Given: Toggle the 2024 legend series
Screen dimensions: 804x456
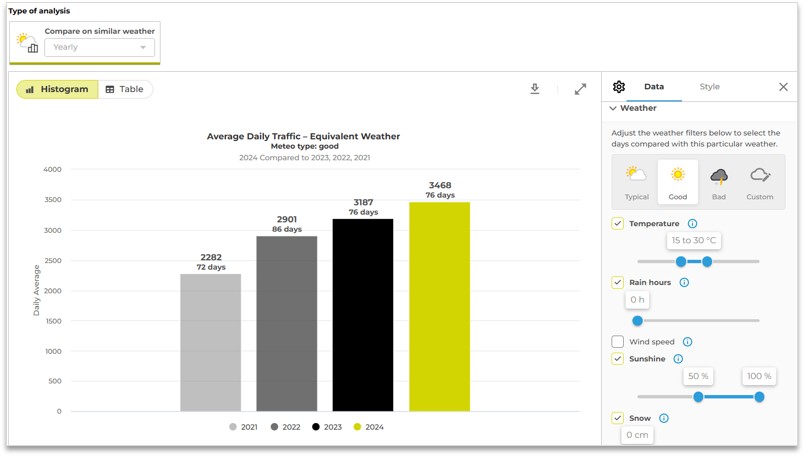Looking at the screenshot, I should (368, 427).
